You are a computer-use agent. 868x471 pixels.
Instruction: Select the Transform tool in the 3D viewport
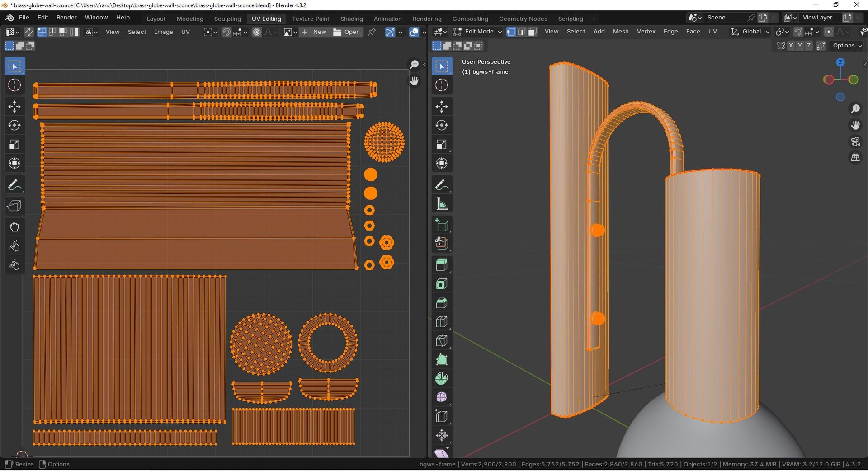click(442, 163)
